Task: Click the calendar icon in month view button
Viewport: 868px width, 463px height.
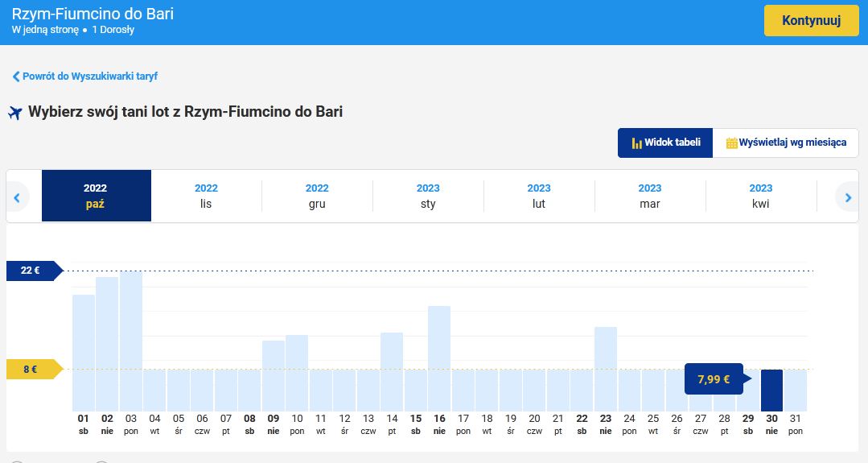Action: tap(731, 143)
